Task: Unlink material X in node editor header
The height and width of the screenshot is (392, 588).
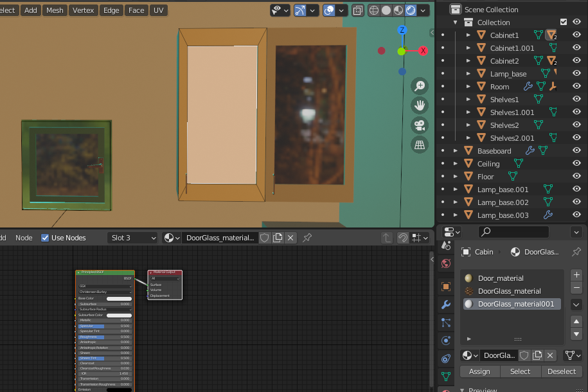Action: click(x=290, y=238)
